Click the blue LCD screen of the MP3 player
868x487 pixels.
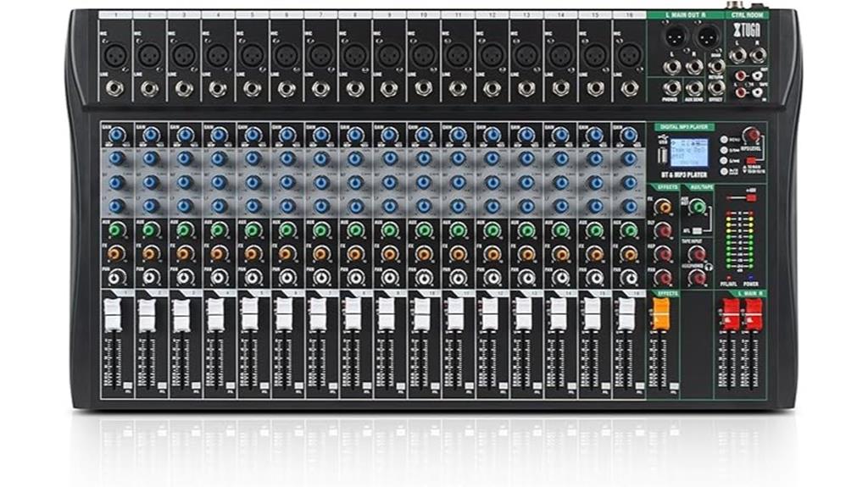[x=689, y=152]
